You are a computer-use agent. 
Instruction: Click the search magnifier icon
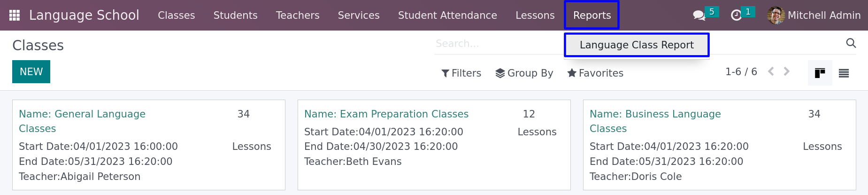851,43
